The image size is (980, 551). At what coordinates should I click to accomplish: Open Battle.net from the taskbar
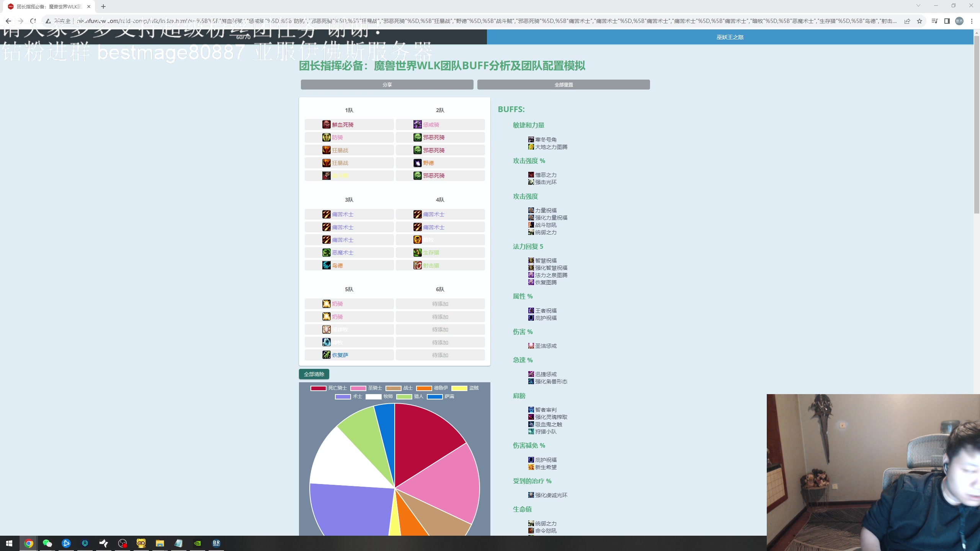[x=66, y=543]
